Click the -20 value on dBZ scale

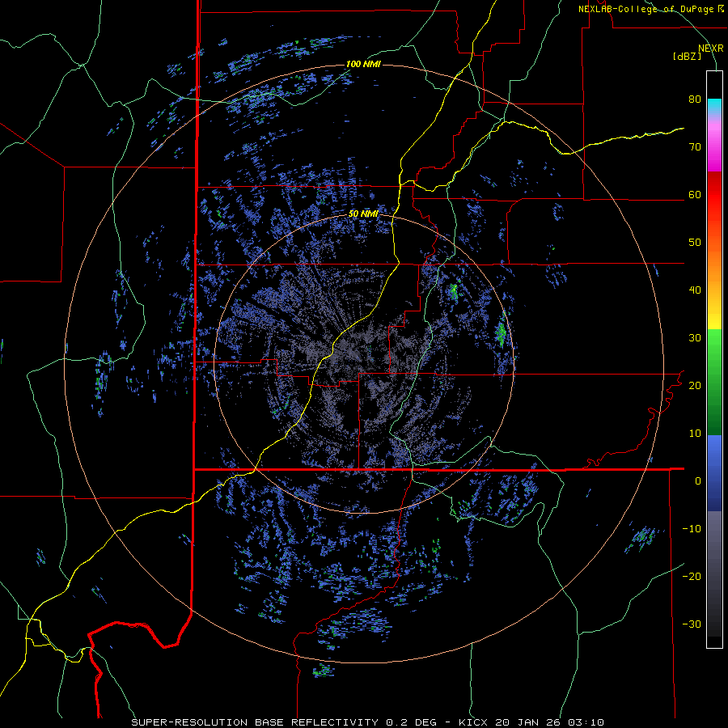click(692, 576)
